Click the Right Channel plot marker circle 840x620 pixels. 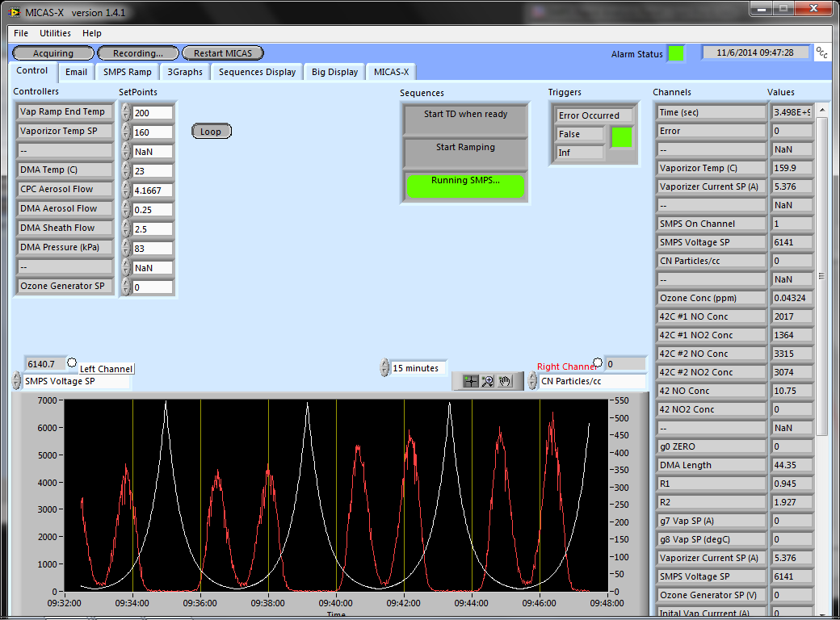(x=598, y=362)
